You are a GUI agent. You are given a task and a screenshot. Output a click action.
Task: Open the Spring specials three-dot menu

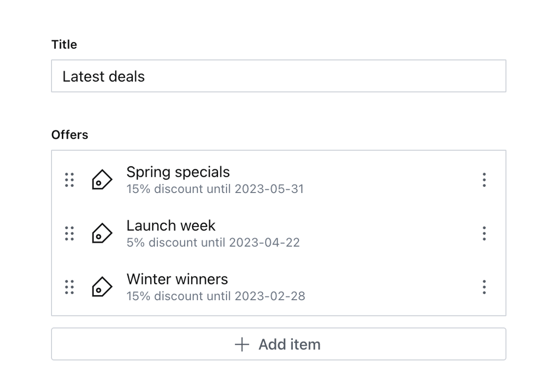[484, 180]
